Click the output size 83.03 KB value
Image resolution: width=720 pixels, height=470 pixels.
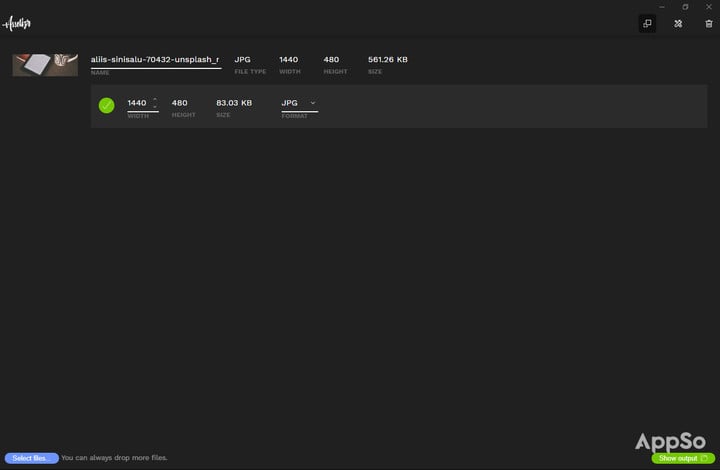234,103
